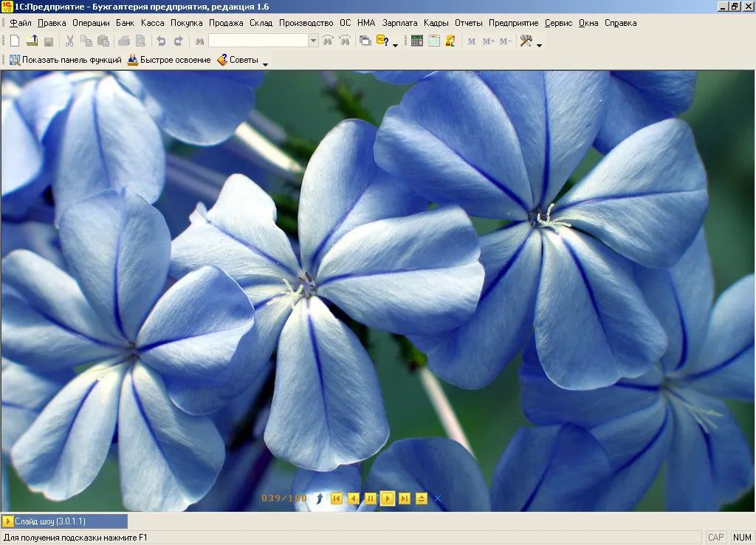Expand the arrow after the help icon
This screenshot has width=756, height=545.
click(x=396, y=45)
